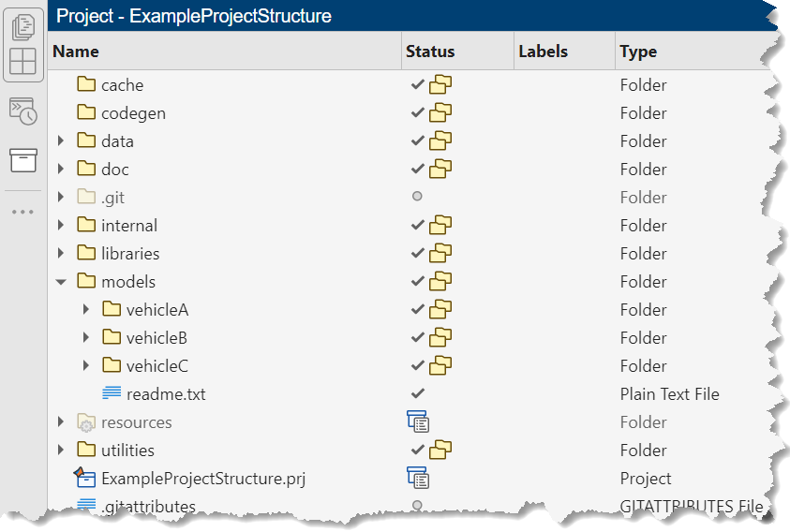Click the archive box sidebar icon
The width and height of the screenshot is (790, 532).
22,159
